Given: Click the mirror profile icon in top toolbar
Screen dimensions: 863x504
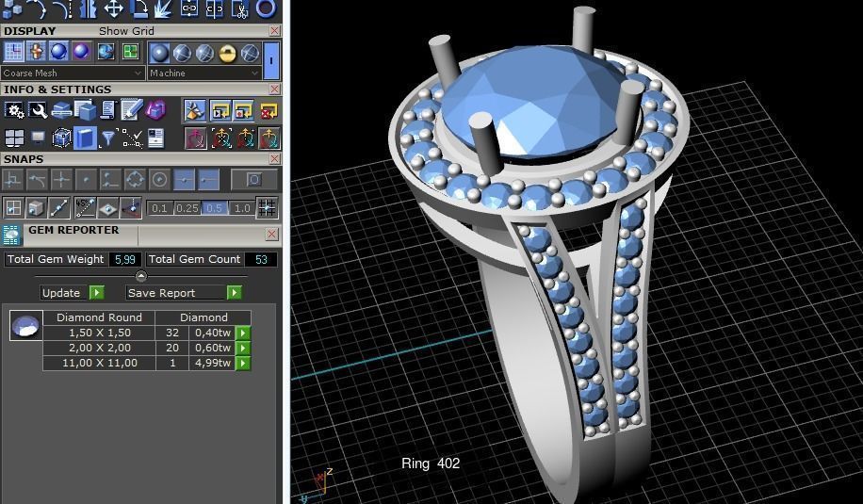Looking at the screenshot, I should tap(88, 8).
